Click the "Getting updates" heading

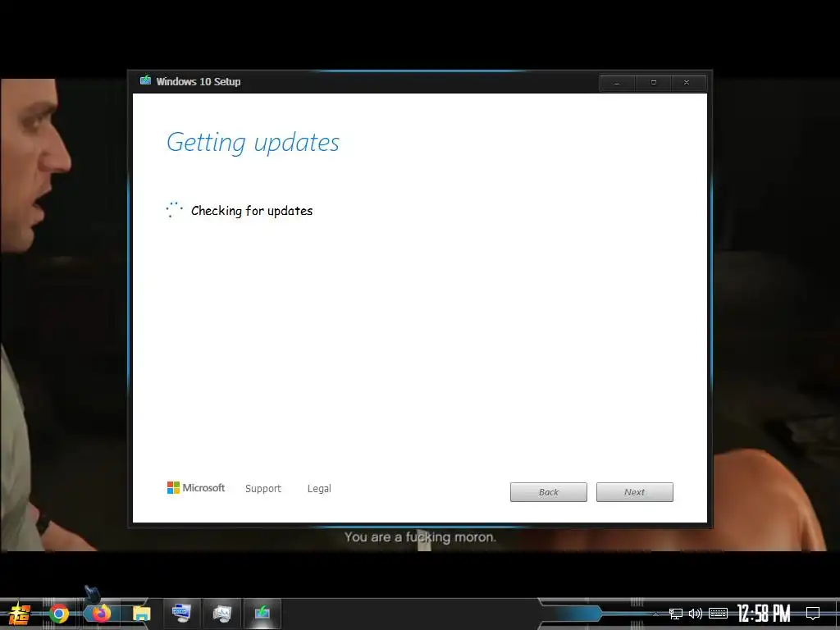(x=253, y=143)
